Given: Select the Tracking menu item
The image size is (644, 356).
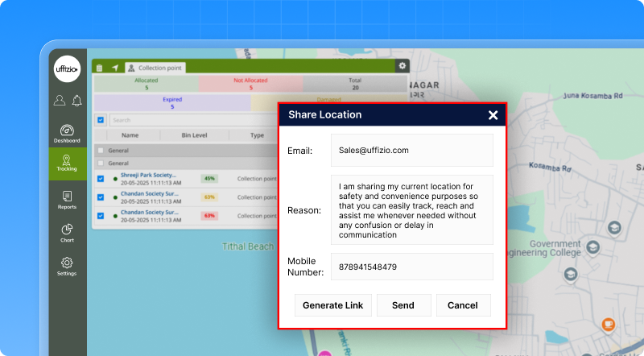Looking at the screenshot, I should 67,164.
